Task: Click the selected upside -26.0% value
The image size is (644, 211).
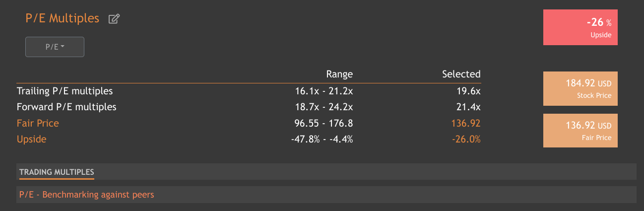Action: coord(466,139)
